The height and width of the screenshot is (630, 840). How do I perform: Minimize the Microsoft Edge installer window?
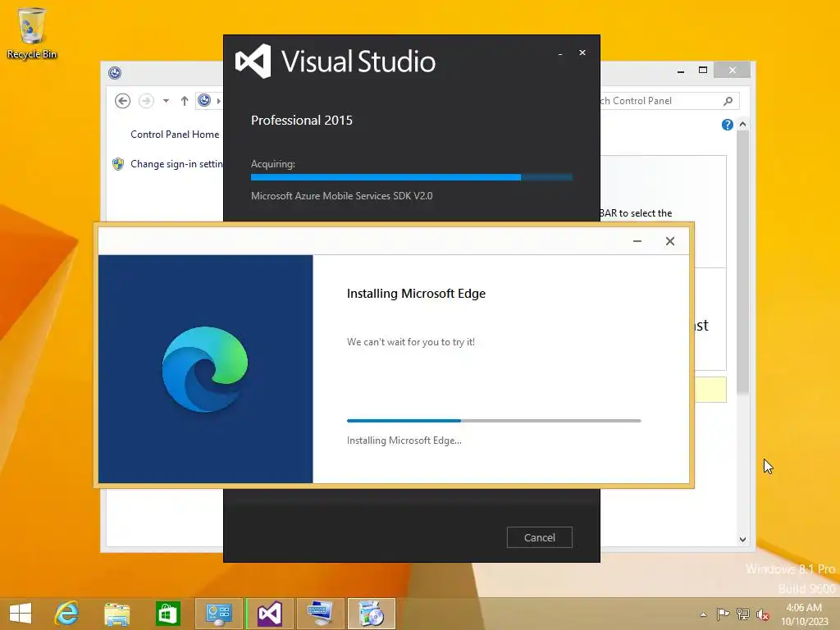coord(637,241)
